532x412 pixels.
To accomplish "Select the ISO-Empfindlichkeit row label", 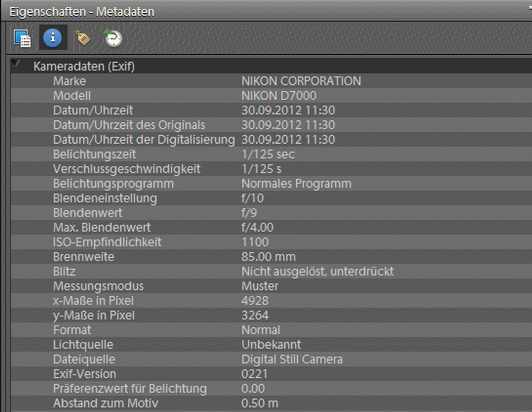I will [107, 242].
